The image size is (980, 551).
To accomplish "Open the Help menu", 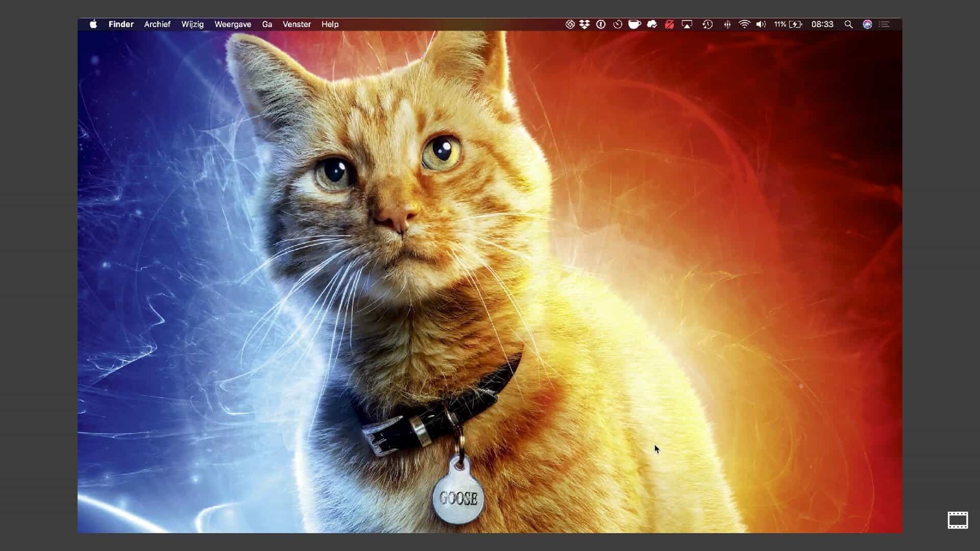I will tap(330, 24).
